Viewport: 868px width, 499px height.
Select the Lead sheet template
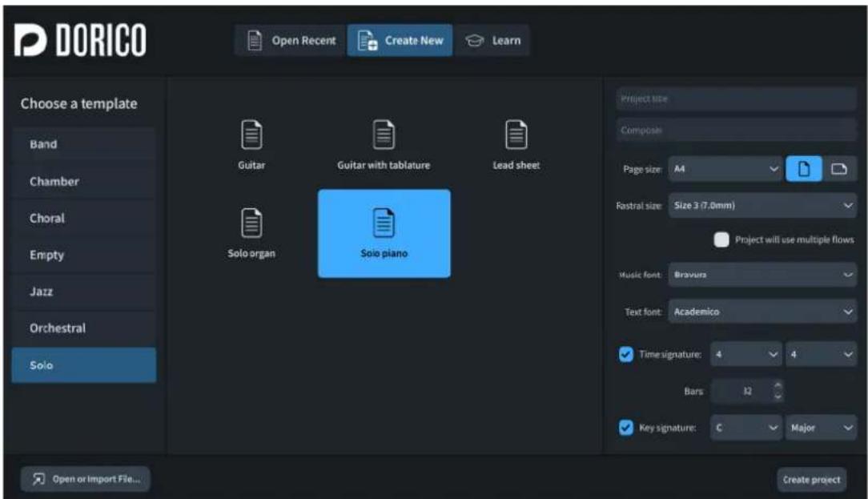tap(516, 145)
